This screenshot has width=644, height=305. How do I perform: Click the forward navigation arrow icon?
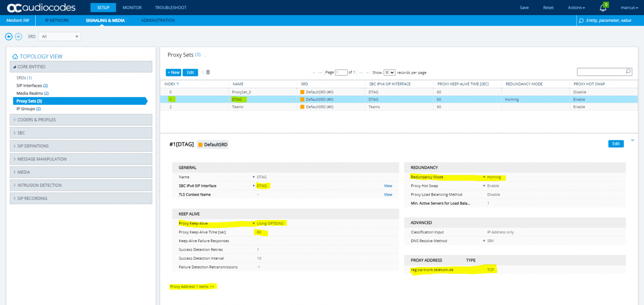point(18,36)
